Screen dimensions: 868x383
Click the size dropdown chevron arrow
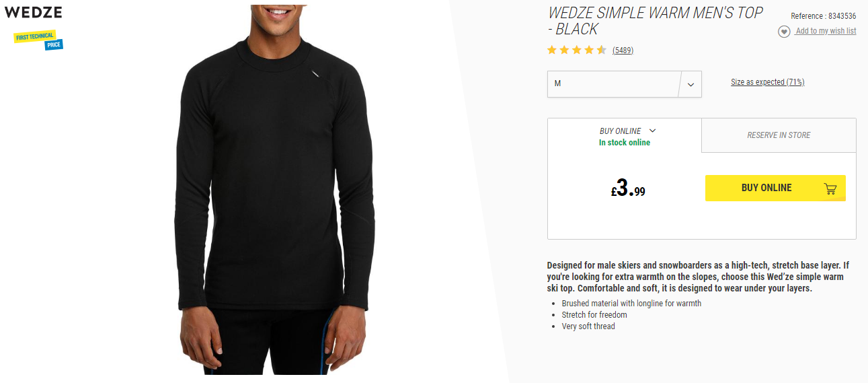click(691, 85)
